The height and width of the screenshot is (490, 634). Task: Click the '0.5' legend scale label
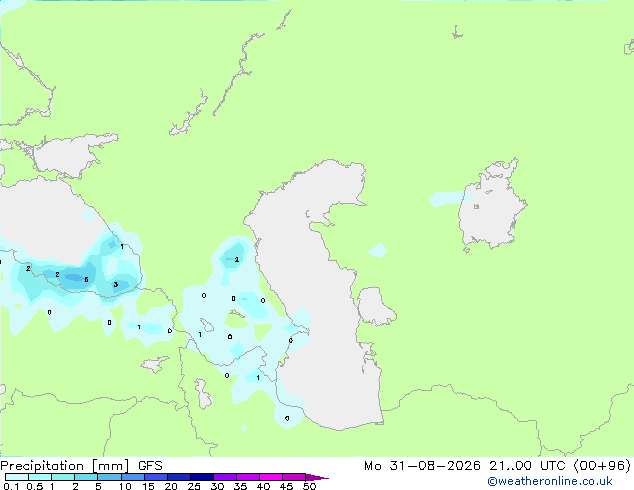pyautogui.click(x=35, y=486)
